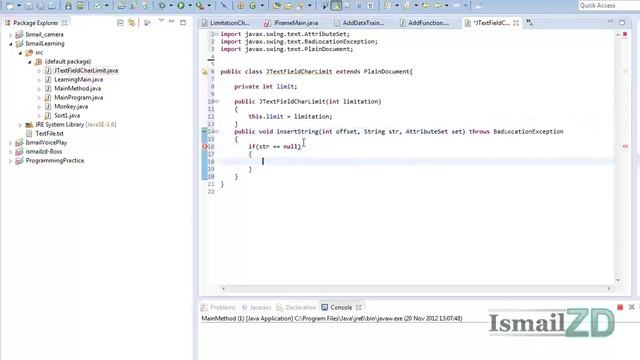Click the Run External Tools icon
640x360 pixels.
pos(200,6)
